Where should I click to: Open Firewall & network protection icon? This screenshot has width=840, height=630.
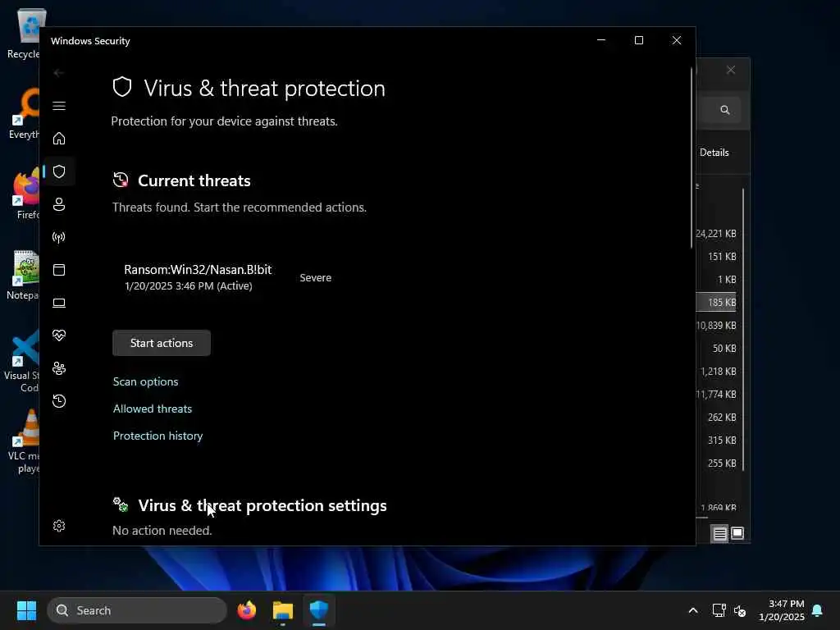click(x=59, y=237)
